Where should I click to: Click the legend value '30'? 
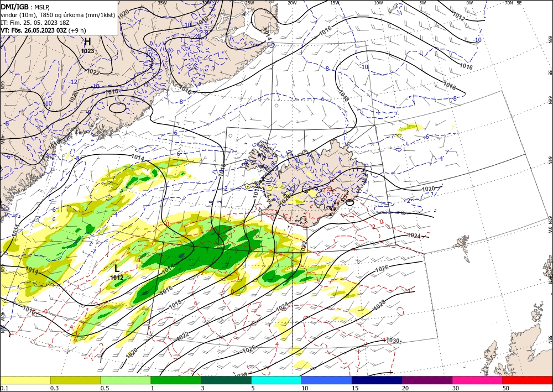pyautogui.click(x=456, y=388)
